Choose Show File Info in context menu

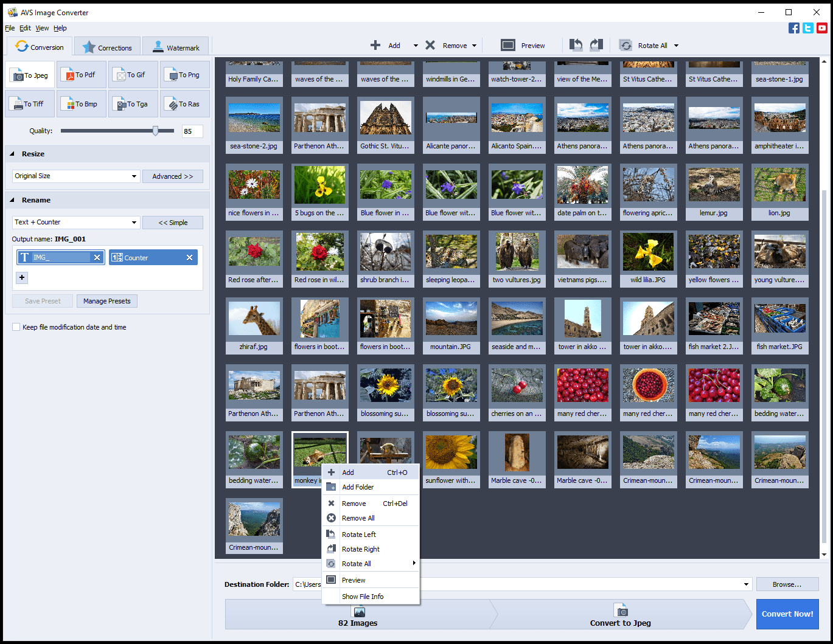363,597
